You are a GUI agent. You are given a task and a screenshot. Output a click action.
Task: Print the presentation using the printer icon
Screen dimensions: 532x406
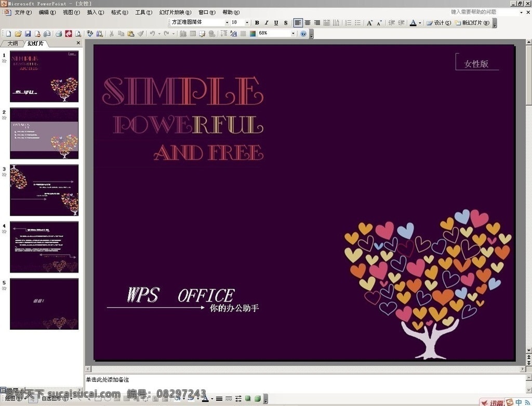59,34
